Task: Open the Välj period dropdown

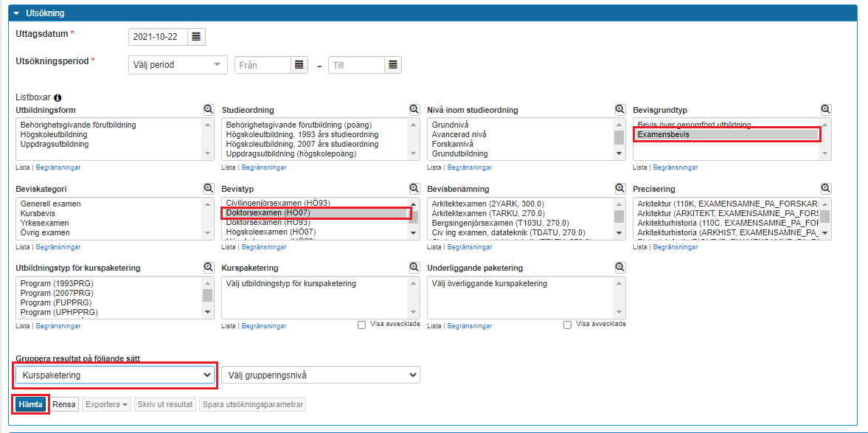Action: pyautogui.click(x=178, y=65)
